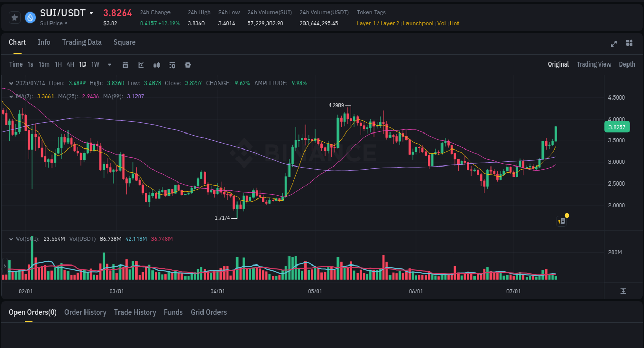Viewport: 644px width, 348px height.
Task: Click the order panel icon near chart bottom
Action: (561, 221)
